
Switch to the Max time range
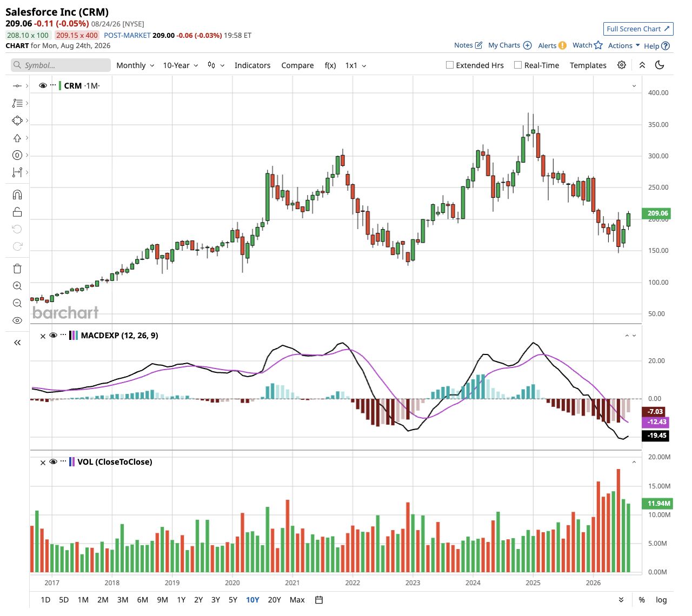pos(297,600)
